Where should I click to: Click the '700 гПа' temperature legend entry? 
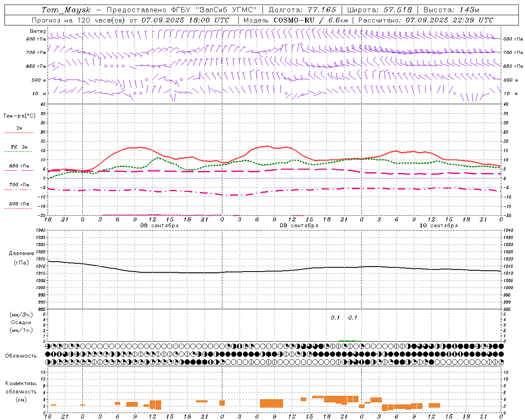coord(19,185)
